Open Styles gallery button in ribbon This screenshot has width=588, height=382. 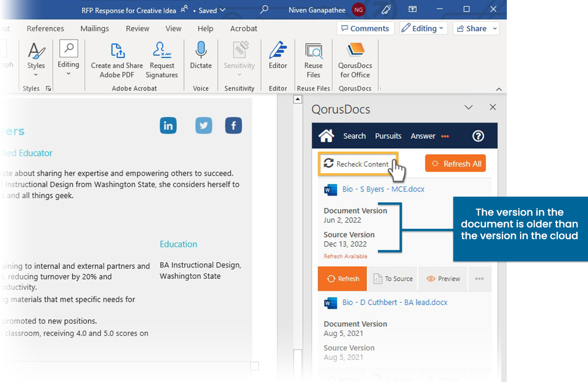(36, 61)
